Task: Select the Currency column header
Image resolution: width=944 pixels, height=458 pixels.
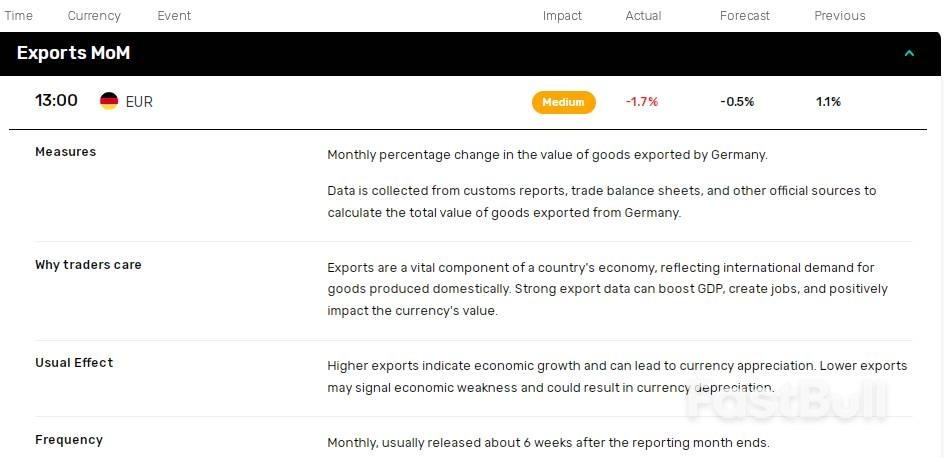Action: (x=94, y=16)
